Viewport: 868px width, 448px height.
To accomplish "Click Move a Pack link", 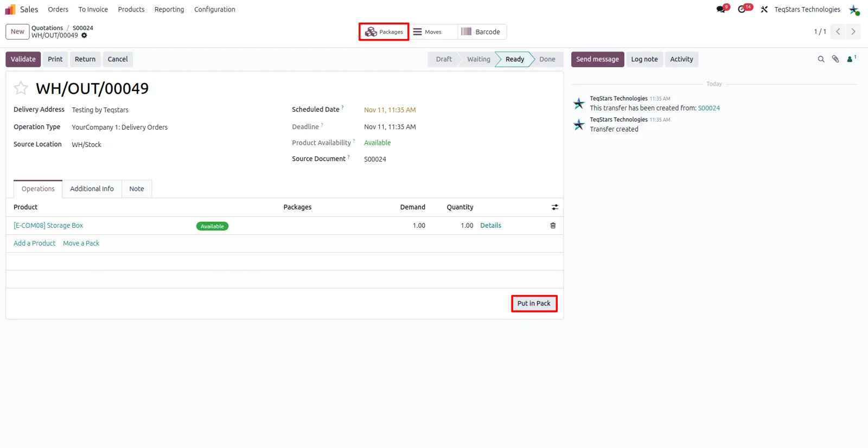I will coord(81,244).
